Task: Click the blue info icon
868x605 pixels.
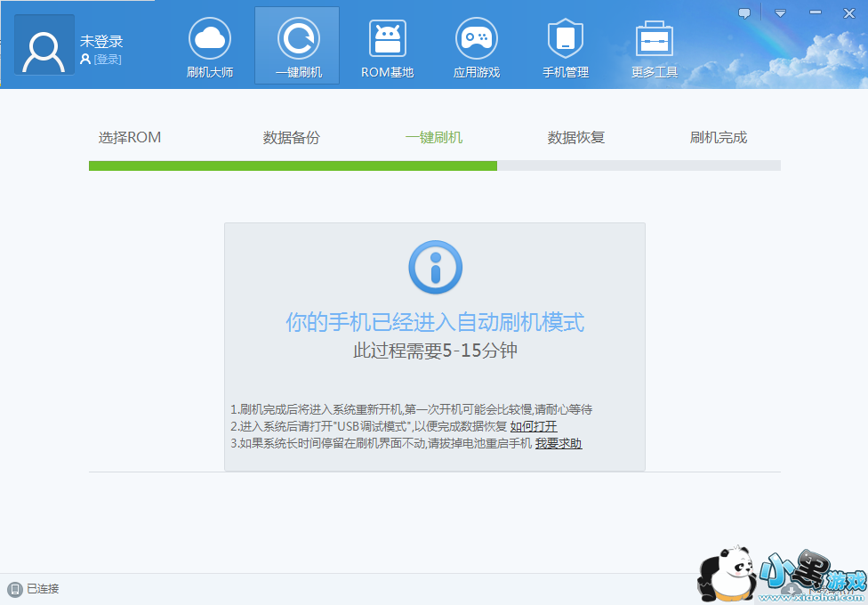Action: pos(435,267)
